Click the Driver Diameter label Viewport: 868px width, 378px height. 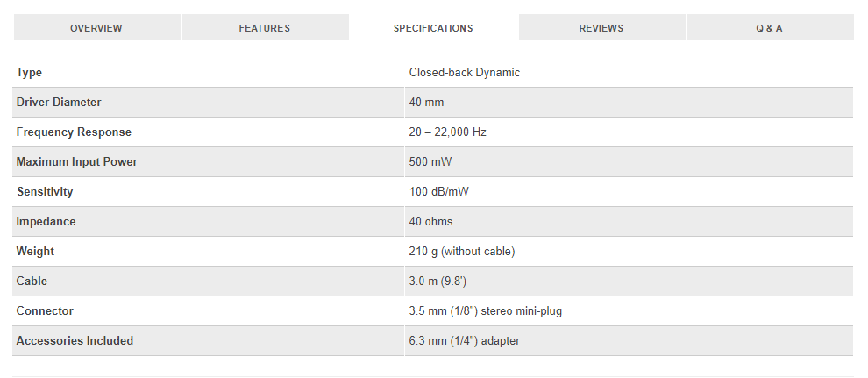click(x=59, y=103)
